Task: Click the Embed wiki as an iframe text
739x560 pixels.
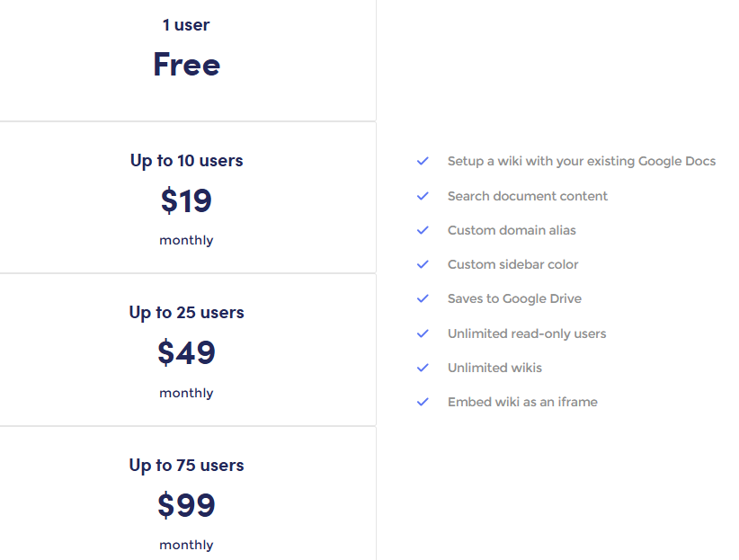Action: [522, 402]
